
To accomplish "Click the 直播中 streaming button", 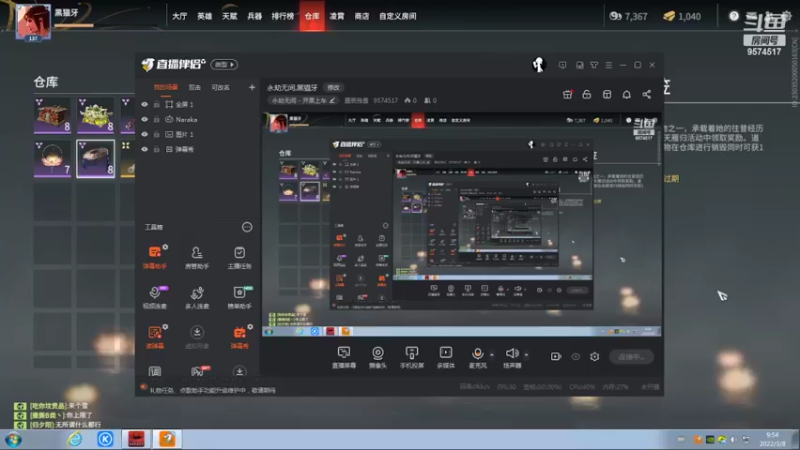I will (632, 357).
